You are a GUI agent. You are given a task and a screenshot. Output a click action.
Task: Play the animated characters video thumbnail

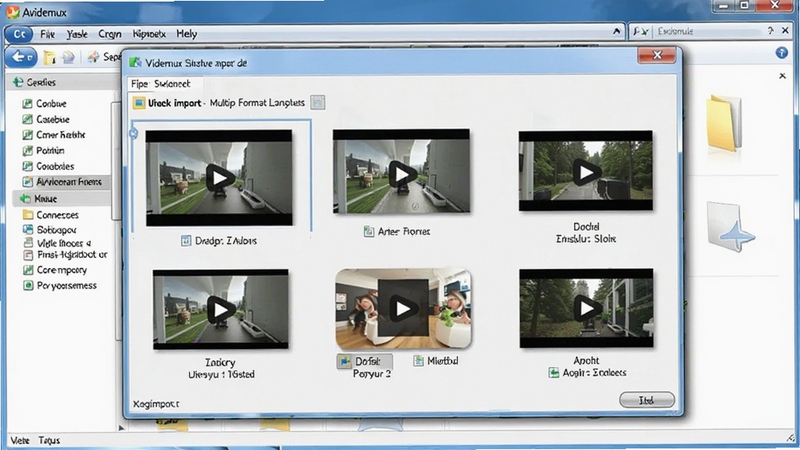tap(403, 309)
